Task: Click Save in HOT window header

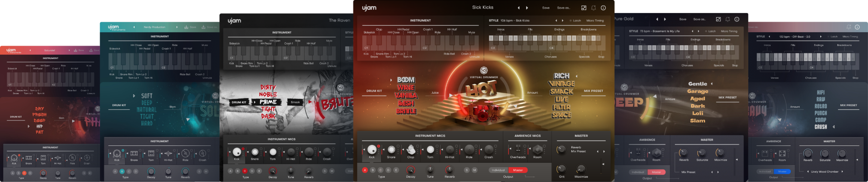Action: [546, 8]
